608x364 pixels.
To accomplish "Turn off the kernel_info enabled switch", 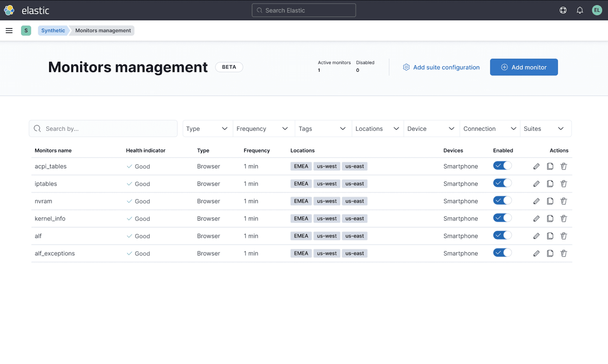I will (502, 218).
